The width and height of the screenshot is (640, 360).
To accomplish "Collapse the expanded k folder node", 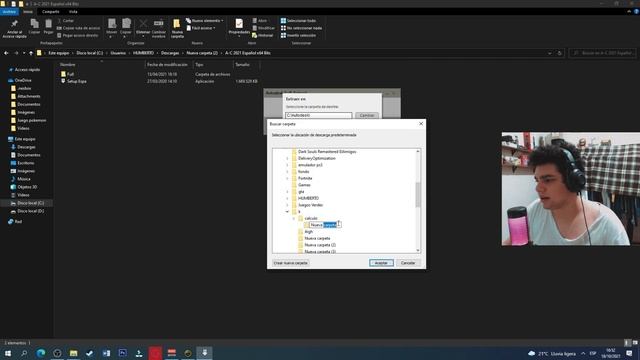I will coord(287,212).
